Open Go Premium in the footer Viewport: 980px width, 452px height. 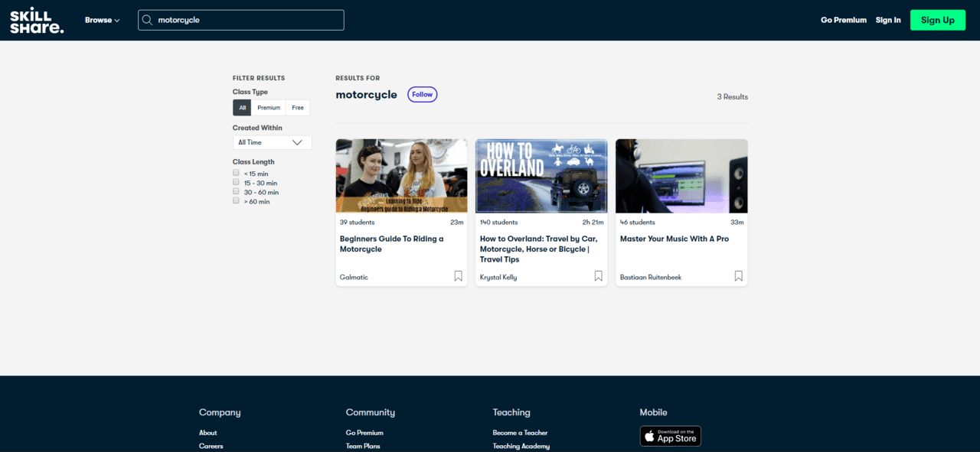[x=364, y=433]
